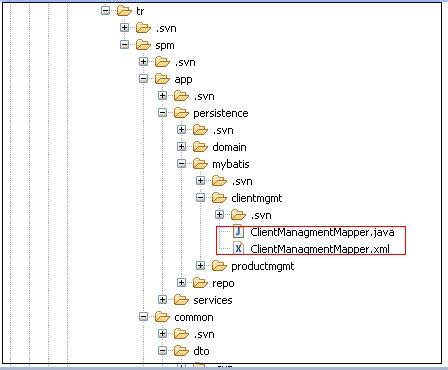
Task: Select the XML file icon for ClientManagmentMapper.xml
Action: pyautogui.click(x=239, y=249)
